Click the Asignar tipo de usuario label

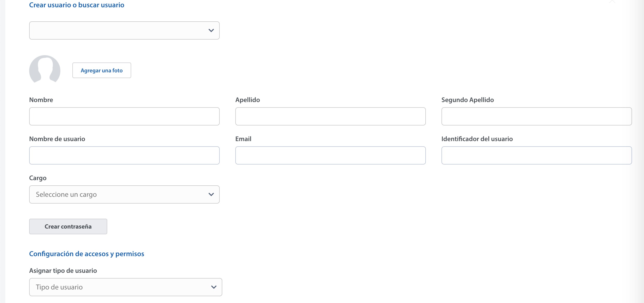click(x=63, y=271)
